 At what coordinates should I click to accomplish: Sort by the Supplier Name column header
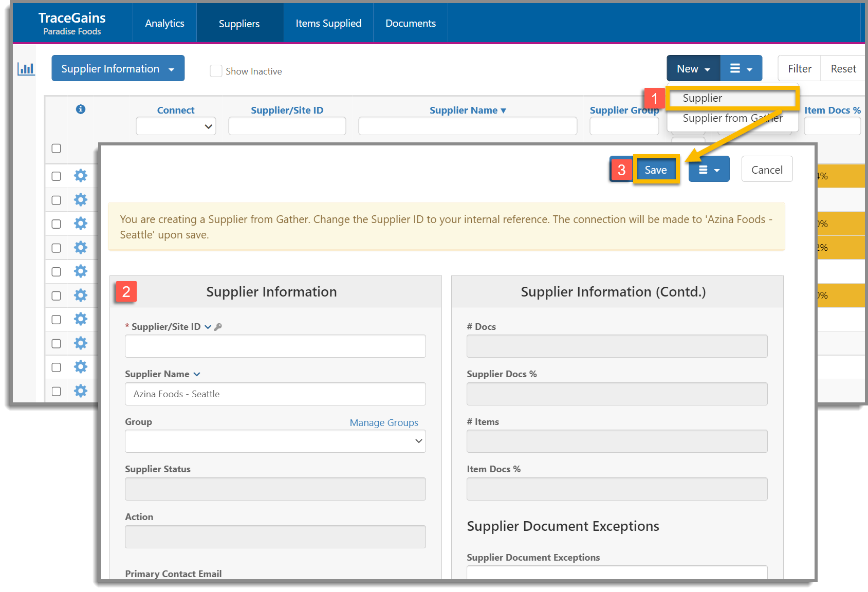click(x=468, y=110)
